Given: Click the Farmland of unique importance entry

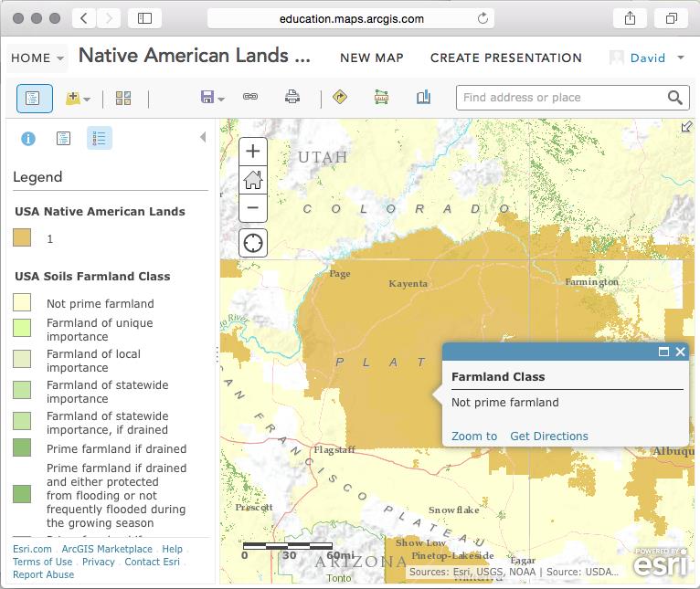Looking at the screenshot, I should 100,330.
